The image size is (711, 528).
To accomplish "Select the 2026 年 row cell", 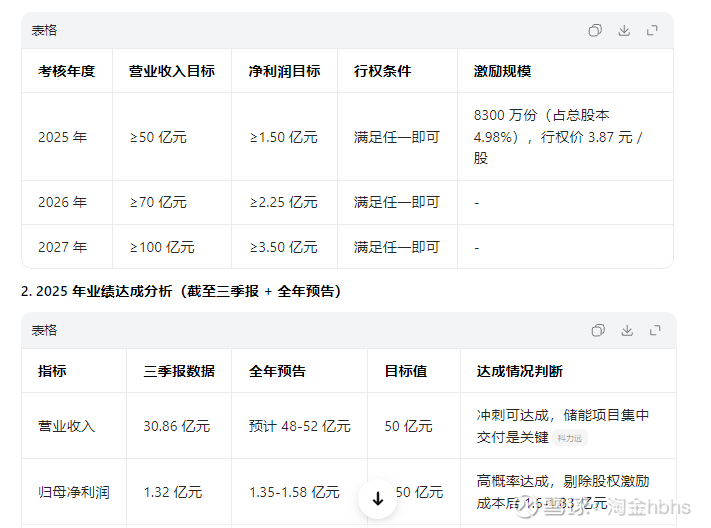I will click(x=63, y=202).
